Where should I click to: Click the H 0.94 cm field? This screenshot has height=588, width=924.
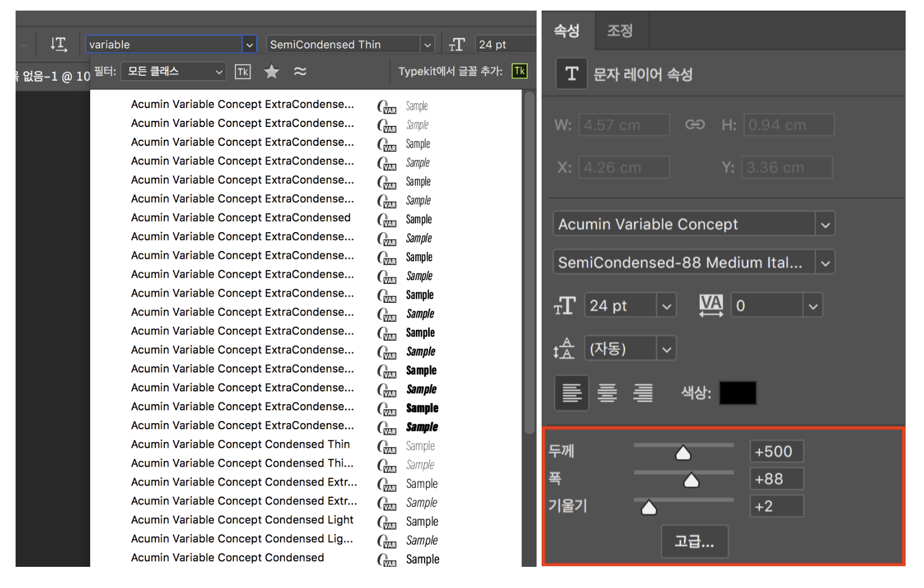point(789,125)
